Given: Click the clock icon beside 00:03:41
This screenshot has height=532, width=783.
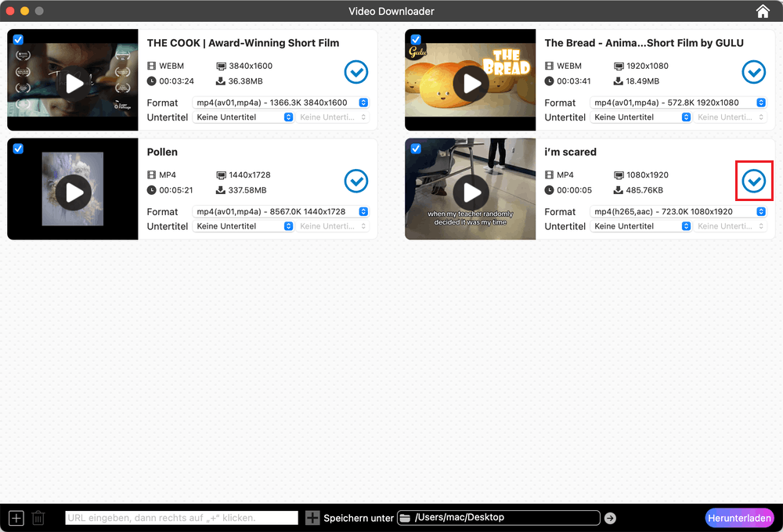Looking at the screenshot, I should (549, 81).
